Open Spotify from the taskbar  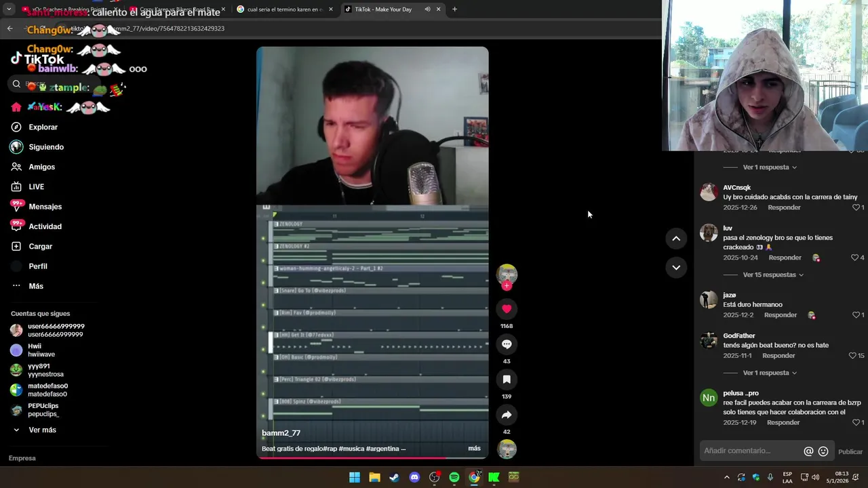click(x=454, y=477)
